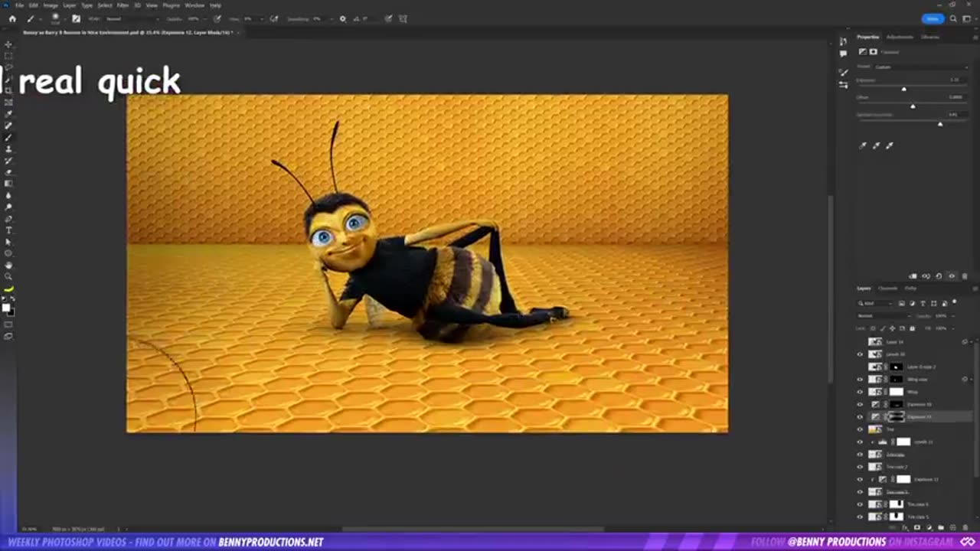Select the Move tool
The width and height of the screenshot is (980, 551).
pyautogui.click(x=8, y=44)
